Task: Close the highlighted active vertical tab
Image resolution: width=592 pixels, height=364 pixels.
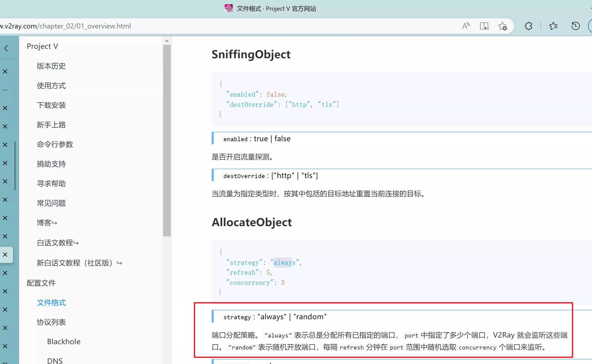Action: point(5,255)
